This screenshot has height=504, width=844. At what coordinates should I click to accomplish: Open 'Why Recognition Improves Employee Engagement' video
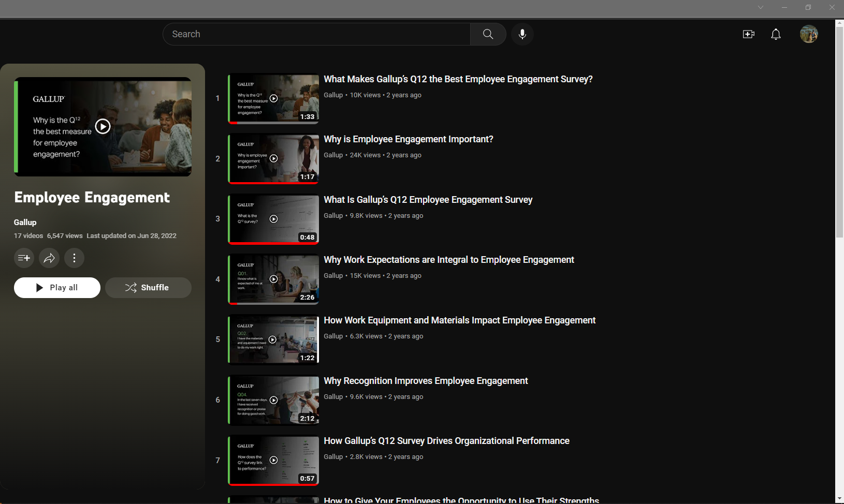(x=426, y=381)
